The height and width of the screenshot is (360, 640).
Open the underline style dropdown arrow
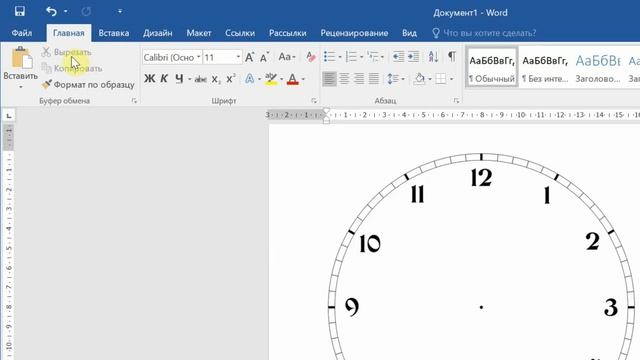tap(190, 79)
